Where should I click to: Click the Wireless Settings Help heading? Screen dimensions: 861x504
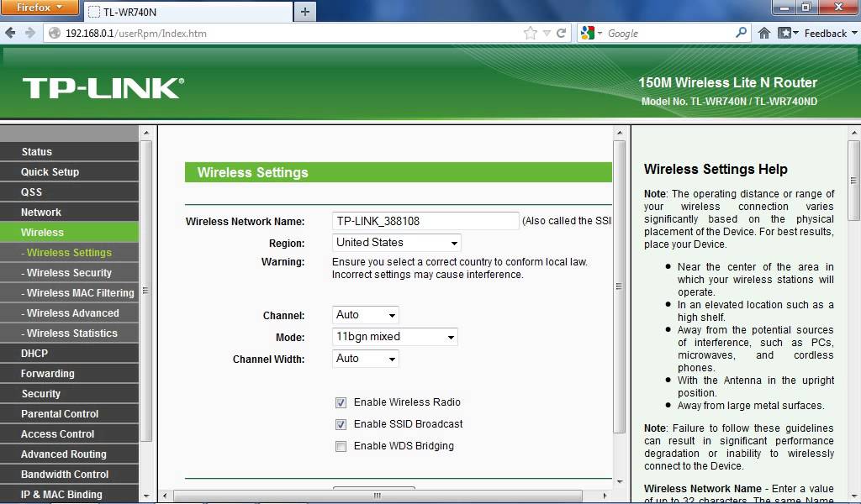pyautogui.click(x=716, y=169)
